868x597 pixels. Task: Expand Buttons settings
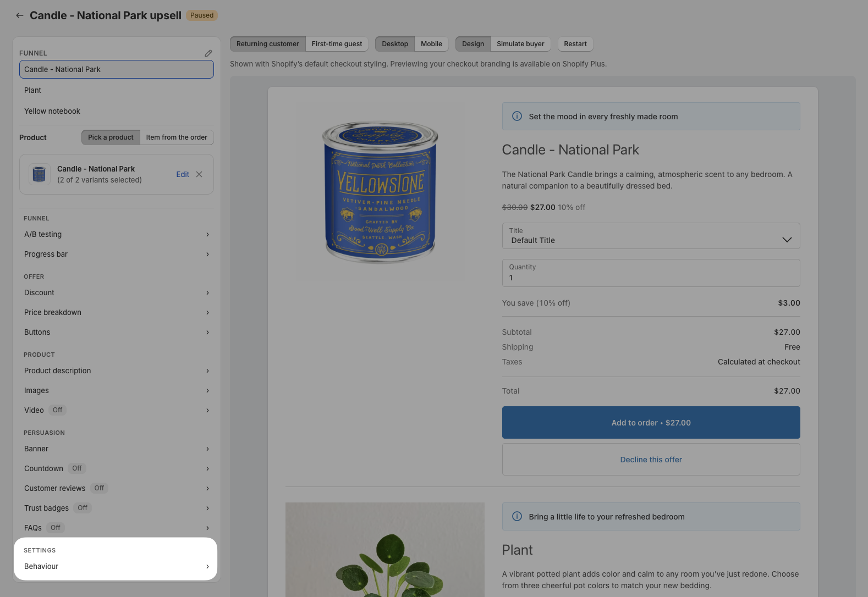[117, 332]
